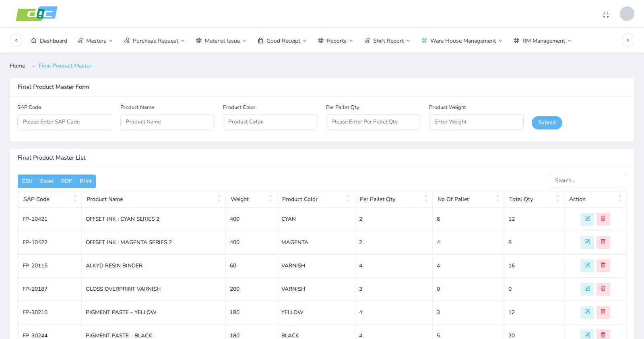This screenshot has height=339, width=644.
Task: Open the Purchase Request menu
Action: tap(154, 41)
